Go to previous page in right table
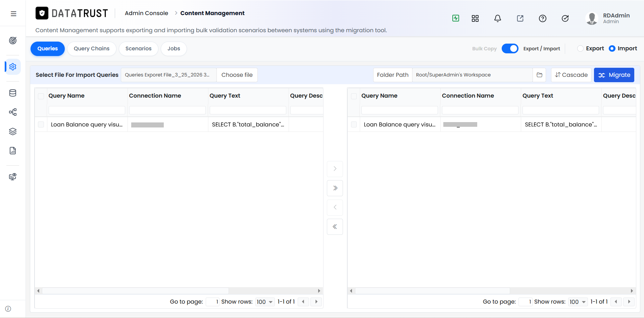This screenshot has height=318, width=644. (x=616, y=302)
